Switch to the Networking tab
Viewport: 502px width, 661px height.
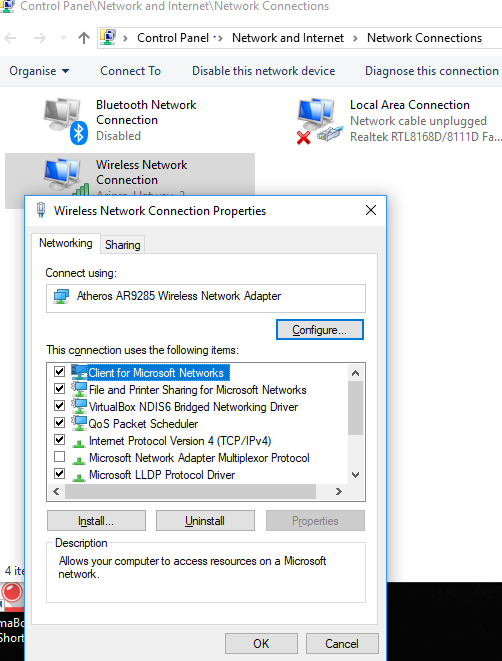(x=66, y=243)
